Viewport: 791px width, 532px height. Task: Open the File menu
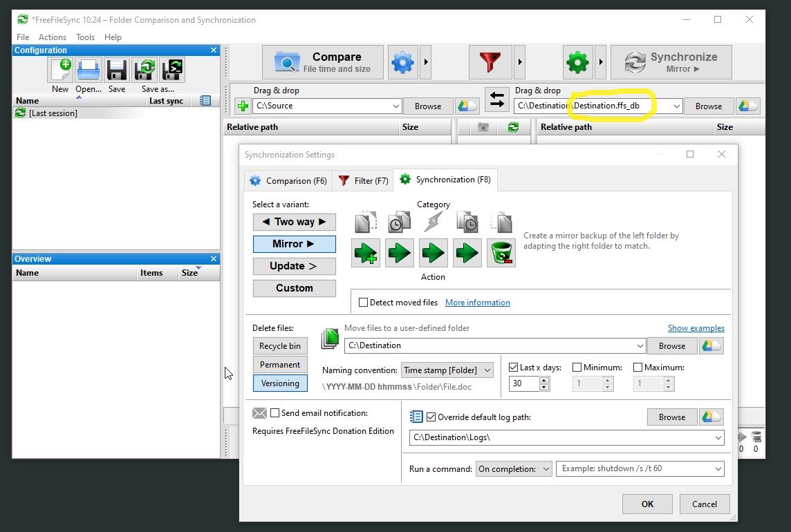23,37
